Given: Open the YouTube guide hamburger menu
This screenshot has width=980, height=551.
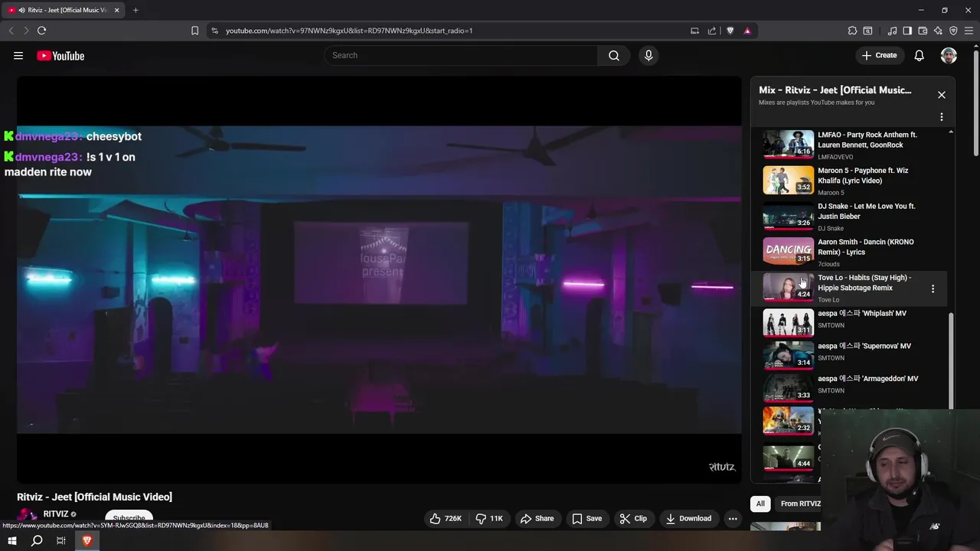Looking at the screenshot, I should 18,55.
